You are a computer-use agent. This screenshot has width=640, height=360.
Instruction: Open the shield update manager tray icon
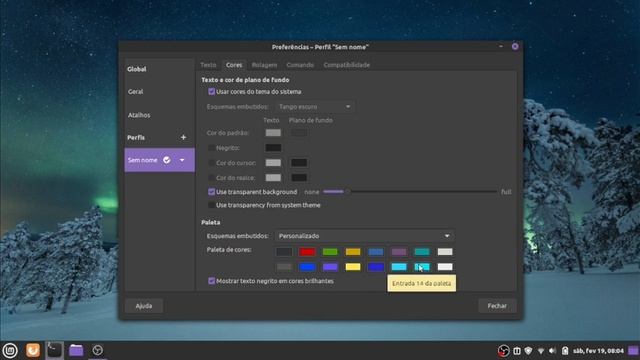pos(529,351)
